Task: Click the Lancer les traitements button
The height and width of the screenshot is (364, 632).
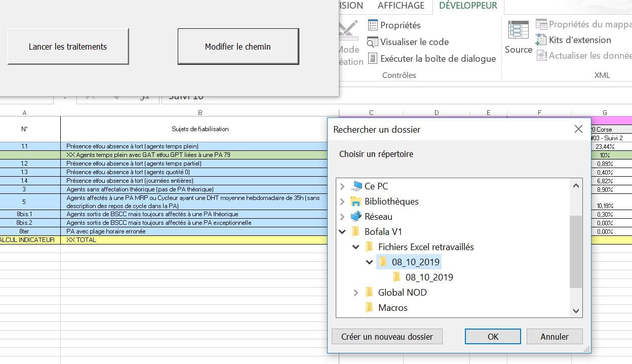Action: tap(68, 47)
